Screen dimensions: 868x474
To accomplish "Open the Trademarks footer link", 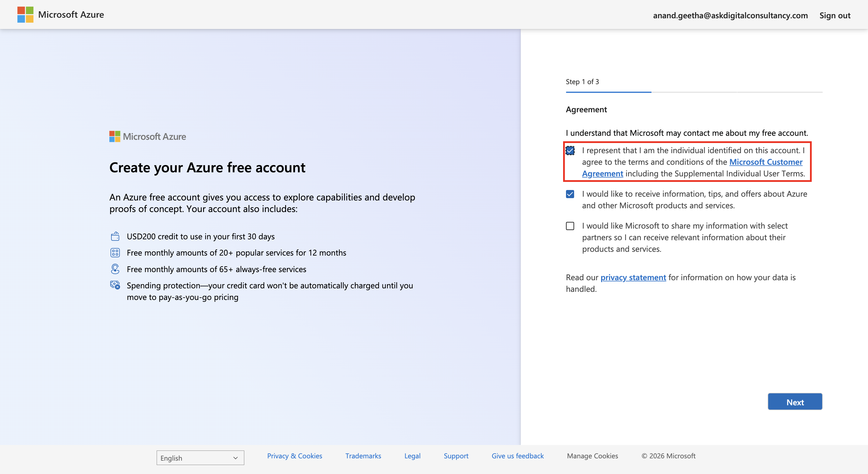I will 363,456.
